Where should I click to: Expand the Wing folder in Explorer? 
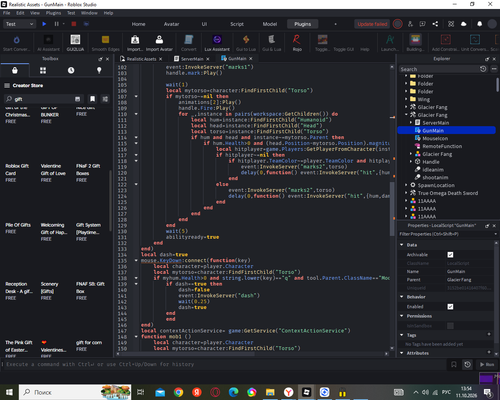point(406,99)
